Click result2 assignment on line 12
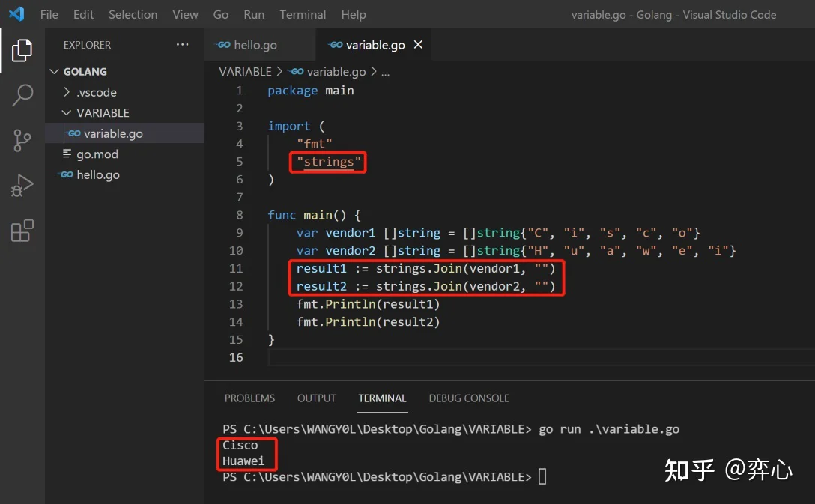 [425, 286]
